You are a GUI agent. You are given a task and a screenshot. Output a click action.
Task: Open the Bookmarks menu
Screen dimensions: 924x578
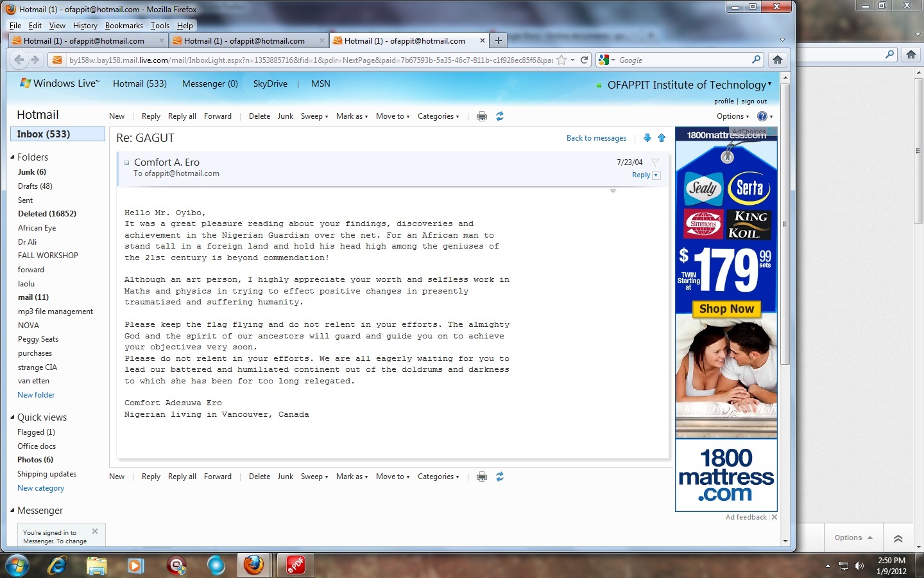124,26
